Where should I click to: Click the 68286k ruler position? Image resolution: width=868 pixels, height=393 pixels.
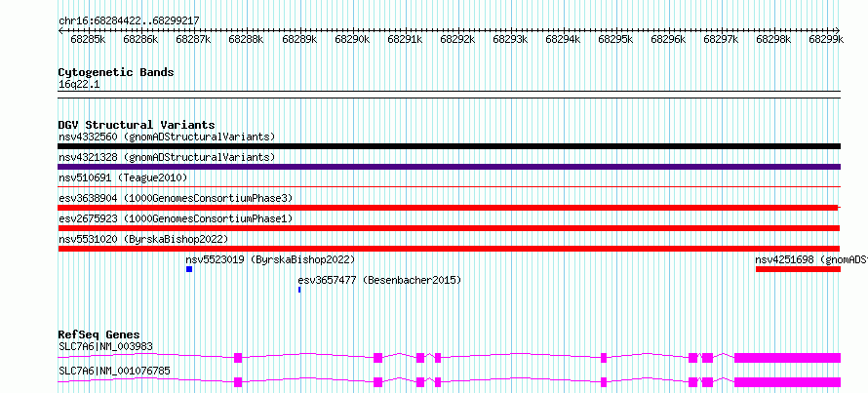[140, 39]
